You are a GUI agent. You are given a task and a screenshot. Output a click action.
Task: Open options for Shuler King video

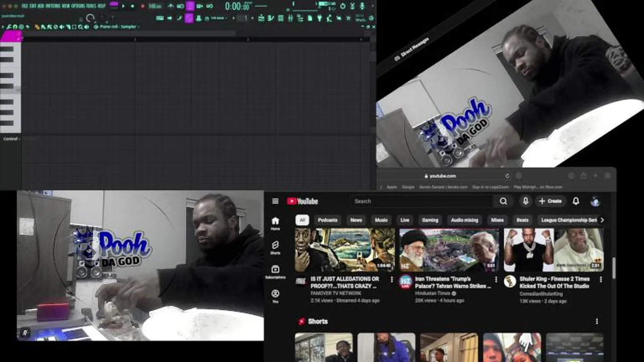pos(601,279)
